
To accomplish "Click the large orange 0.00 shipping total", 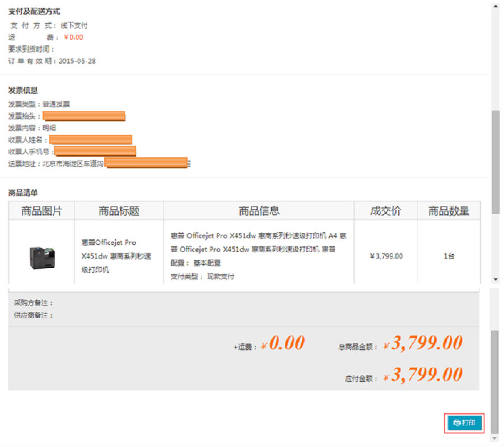I will point(287,342).
